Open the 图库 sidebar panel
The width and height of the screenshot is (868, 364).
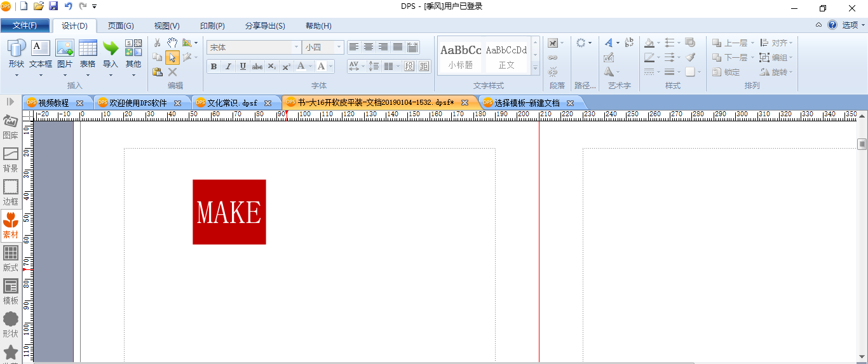11,126
